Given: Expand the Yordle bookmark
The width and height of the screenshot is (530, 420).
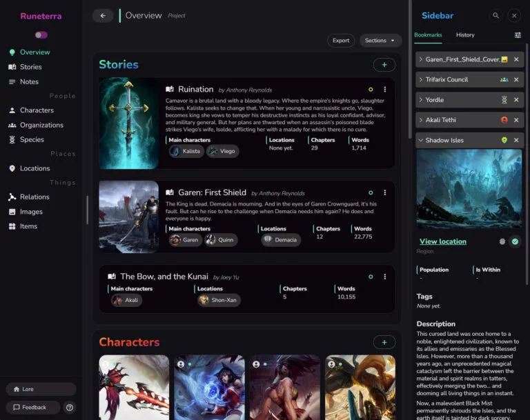Looking at the screenshot, I should pos(421,100).
